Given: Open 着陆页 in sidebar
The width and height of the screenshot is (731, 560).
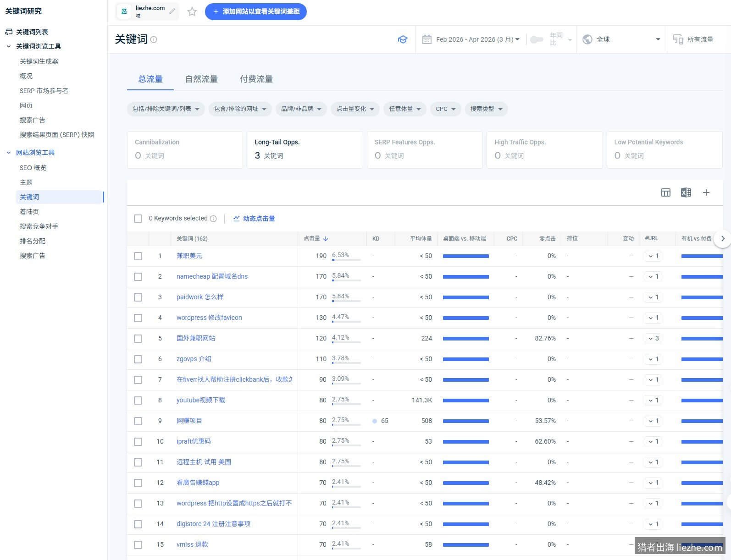Looking at the screenshot, I should (x=29, y=212).
